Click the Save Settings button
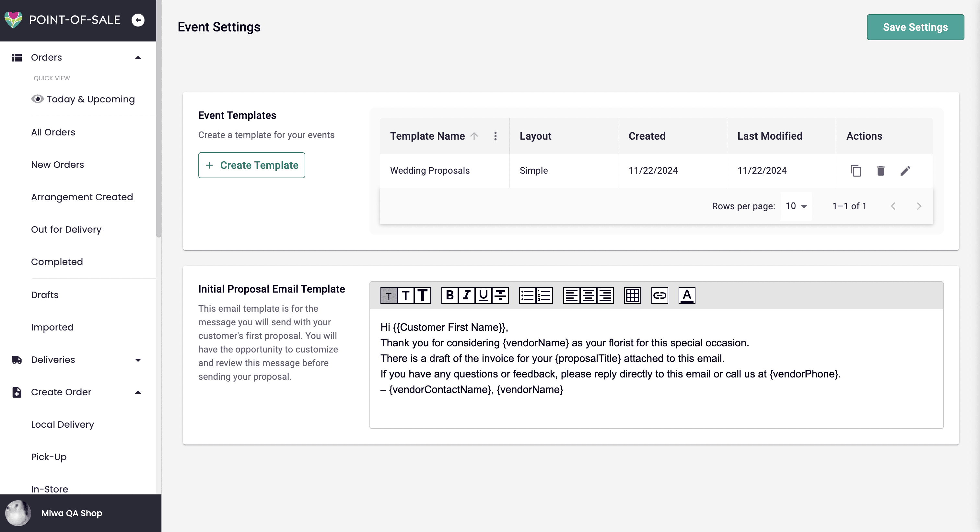This screenshot has height=532, width=980. [x=915, y=27]
